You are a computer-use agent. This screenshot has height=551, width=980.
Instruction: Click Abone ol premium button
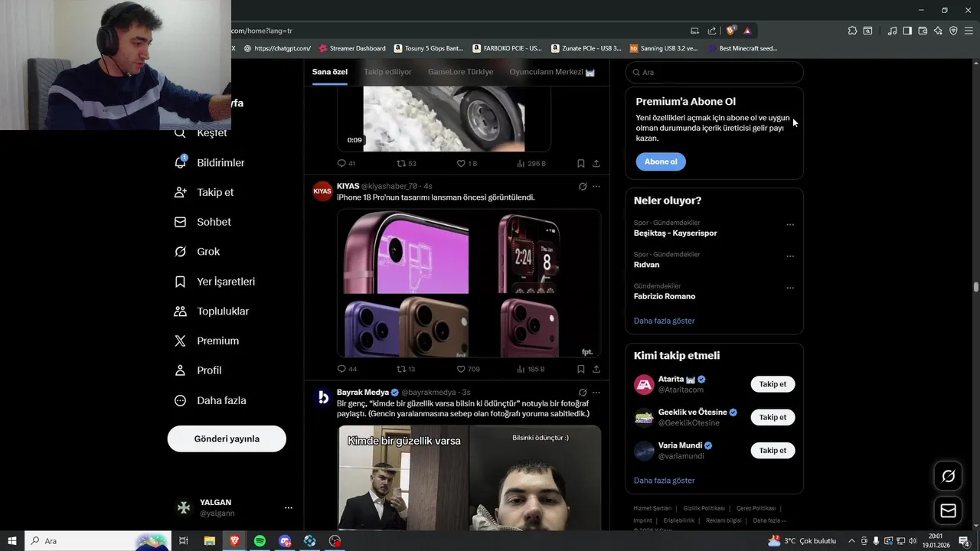pos(661,161)
